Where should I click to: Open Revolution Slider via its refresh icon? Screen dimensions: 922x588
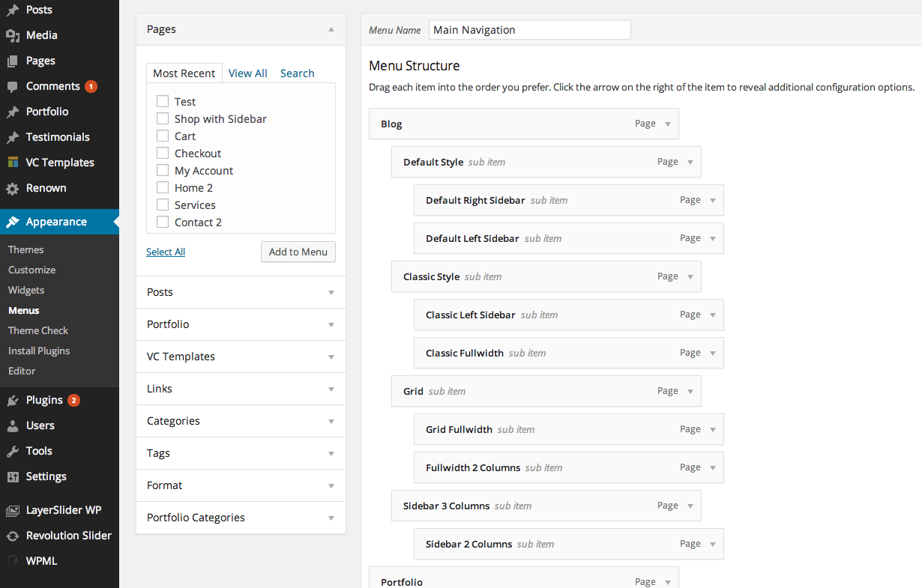[x=13, y=536]
